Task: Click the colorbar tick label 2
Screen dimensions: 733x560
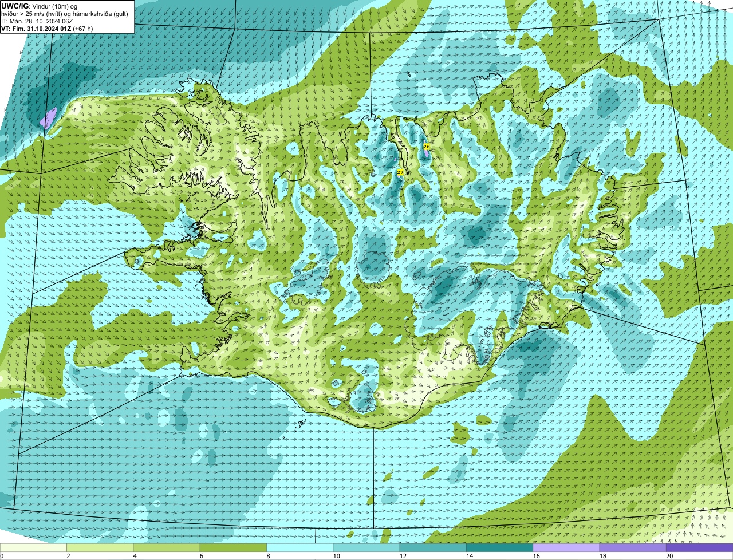Action: 68,556
